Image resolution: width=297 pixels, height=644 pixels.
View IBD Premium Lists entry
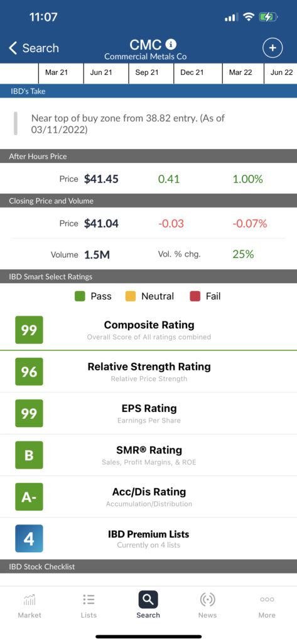point(148,538)
